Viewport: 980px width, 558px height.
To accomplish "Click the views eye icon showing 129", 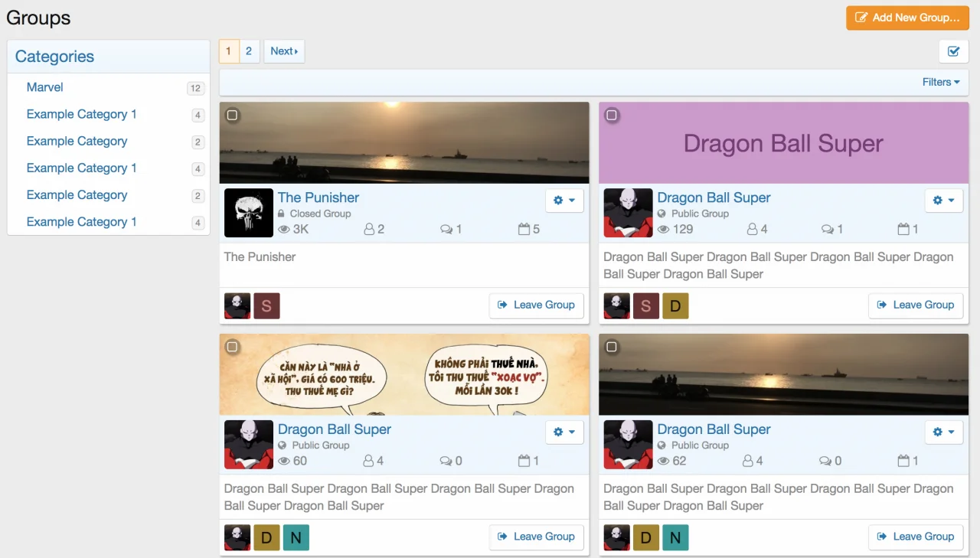I will click(x=664, y=229).
